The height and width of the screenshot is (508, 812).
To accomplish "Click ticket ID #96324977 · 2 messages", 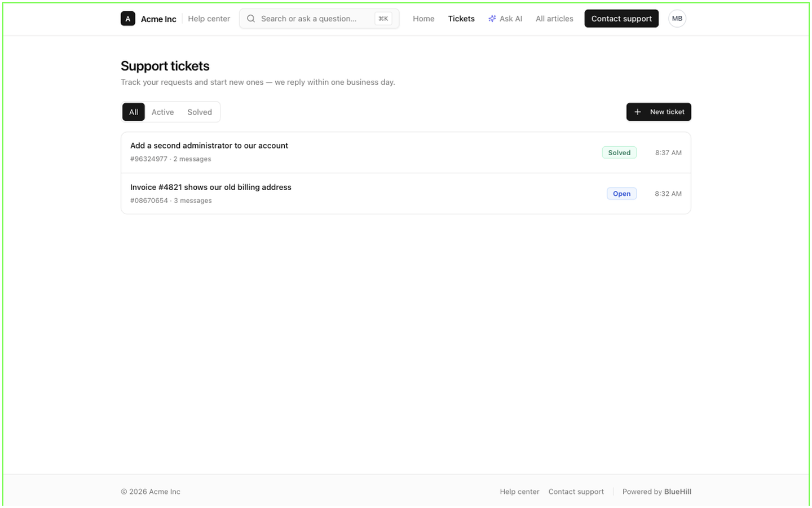I will coord(171,159).
